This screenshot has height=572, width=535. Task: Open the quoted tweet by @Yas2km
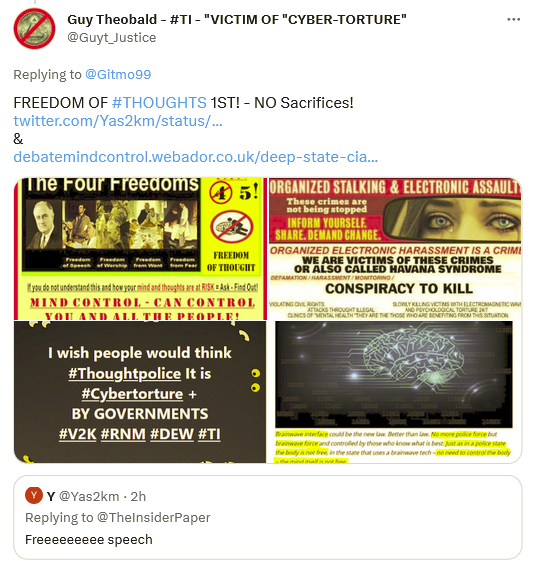pyautogui.click(x=268, y=517)
